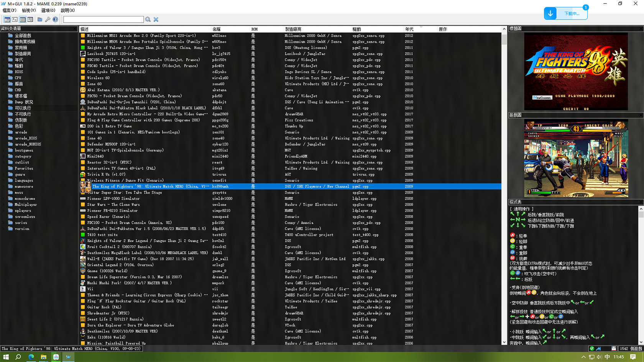
Task: Close the 資料夾清單 folder panel
Action: click(75, 29)
